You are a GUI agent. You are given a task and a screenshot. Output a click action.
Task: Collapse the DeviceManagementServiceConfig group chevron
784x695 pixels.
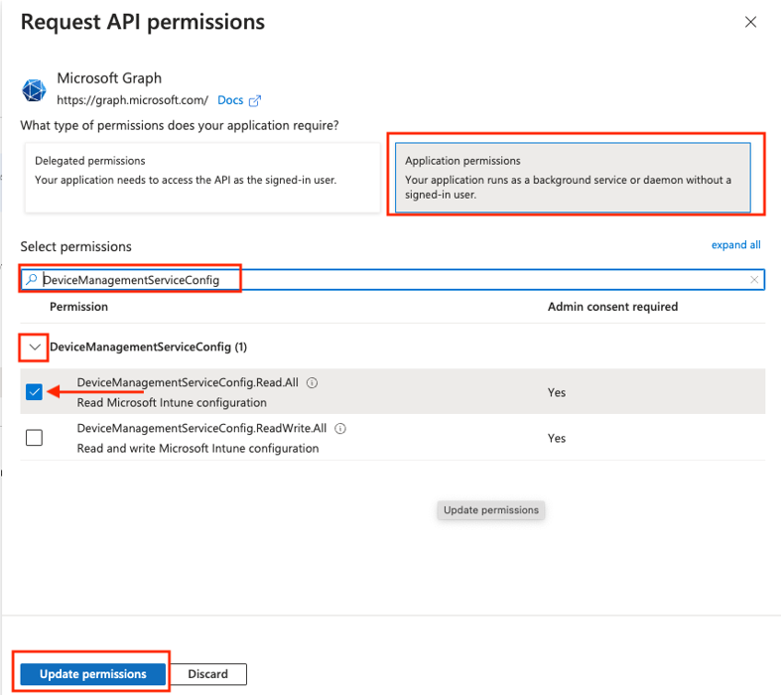point(35,347)
